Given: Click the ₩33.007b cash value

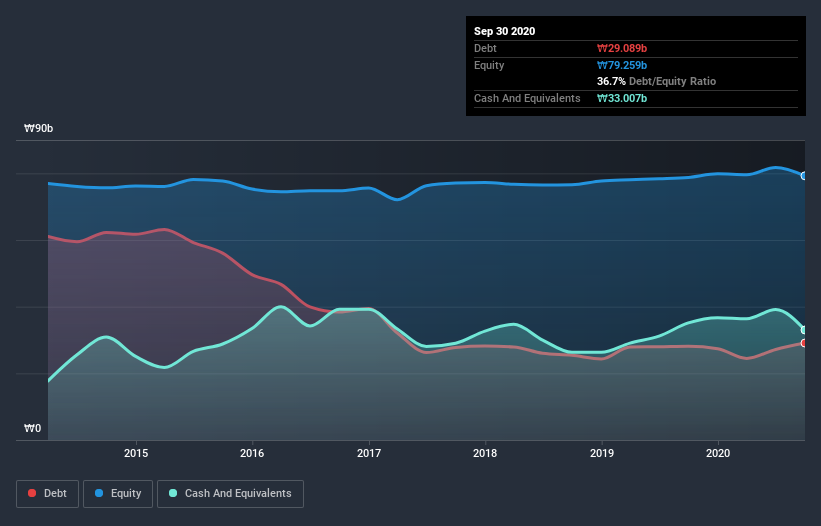Looking at the screenshot, I should pyautogui.click(x=622, y=98).
